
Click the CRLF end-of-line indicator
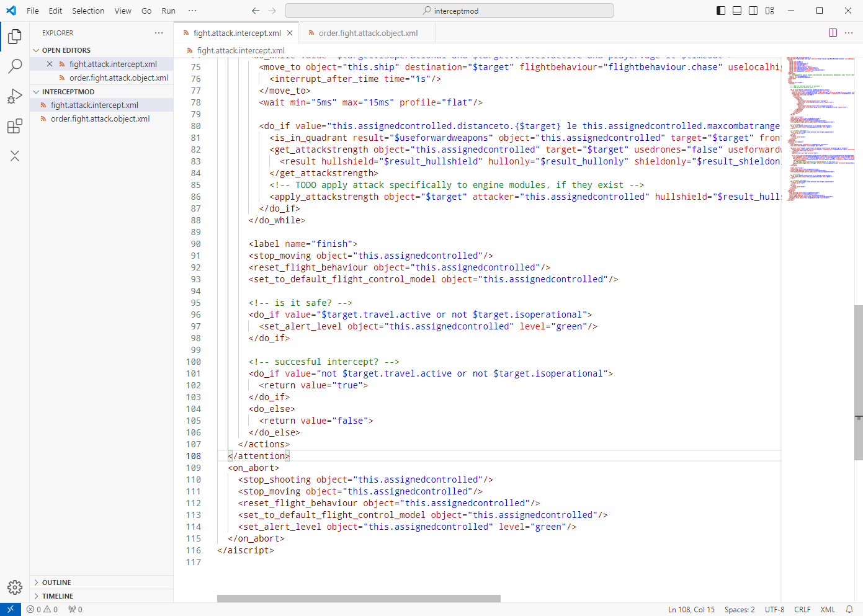click(x=802, y=609)
